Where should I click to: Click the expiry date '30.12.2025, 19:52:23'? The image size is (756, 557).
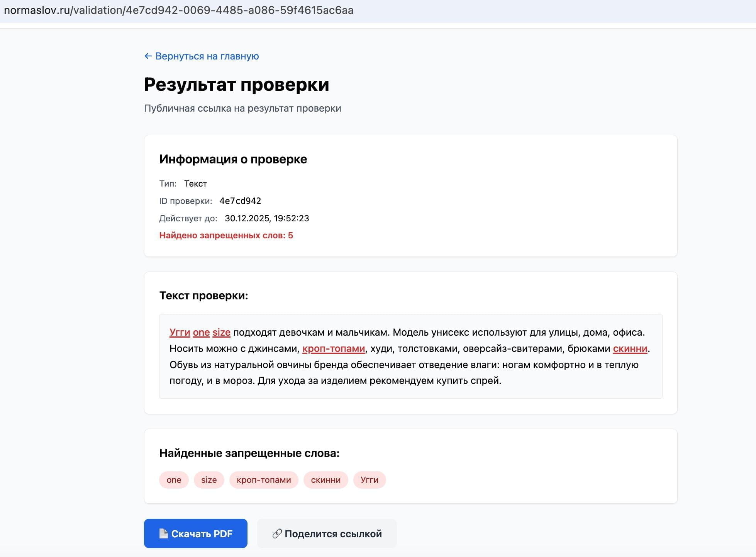(x=267, y=218)
